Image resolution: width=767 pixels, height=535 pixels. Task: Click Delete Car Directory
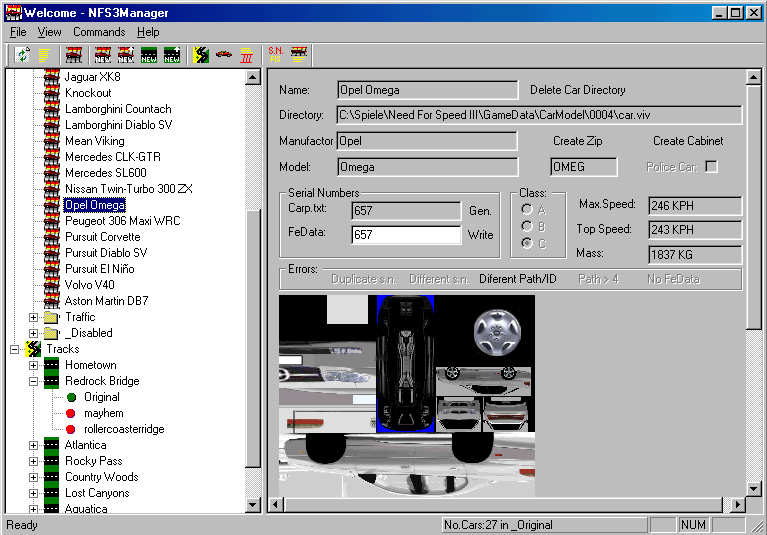(x=577, y=90)
